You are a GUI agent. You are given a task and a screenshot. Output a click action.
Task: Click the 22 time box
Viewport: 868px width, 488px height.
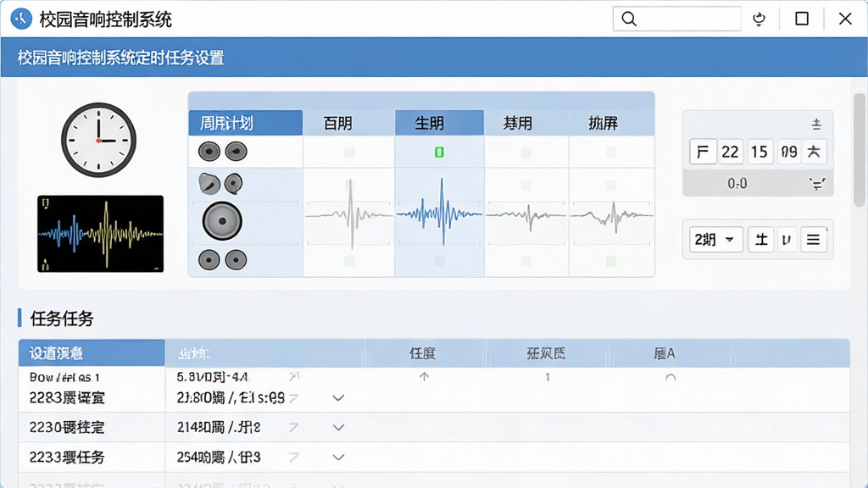[730, 152]
